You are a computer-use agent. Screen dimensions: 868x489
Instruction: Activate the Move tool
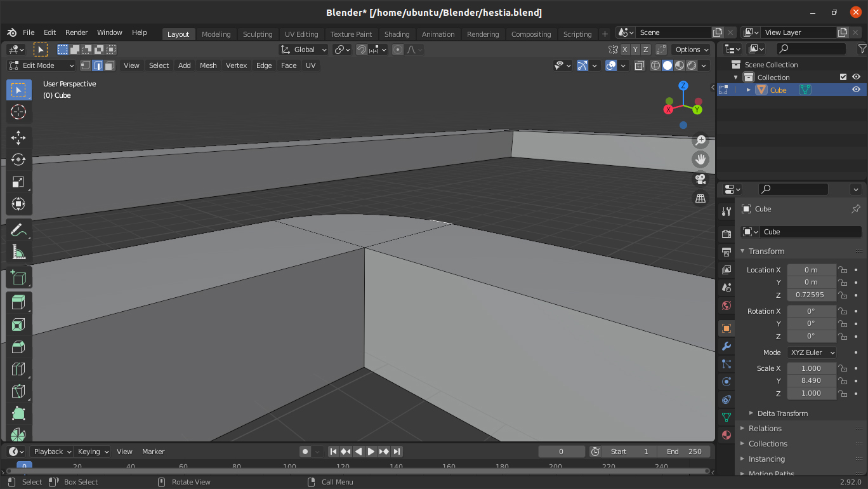18,137
